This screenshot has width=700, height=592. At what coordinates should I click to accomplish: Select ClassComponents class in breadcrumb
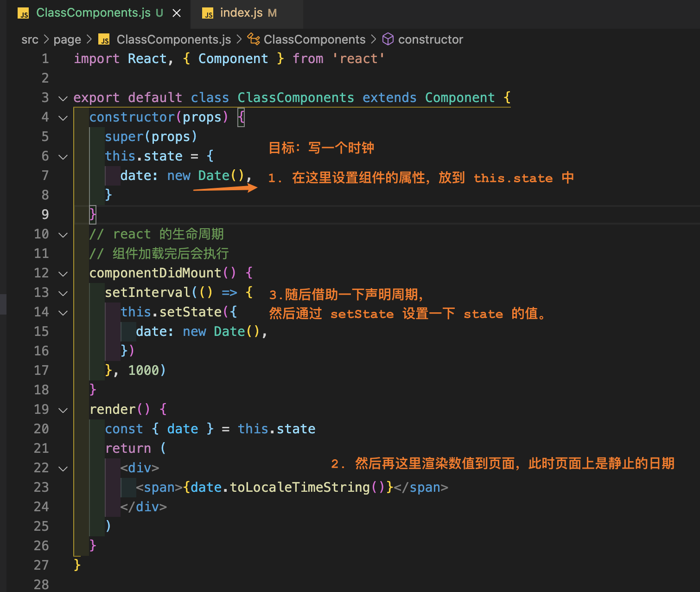click(314, 39)
